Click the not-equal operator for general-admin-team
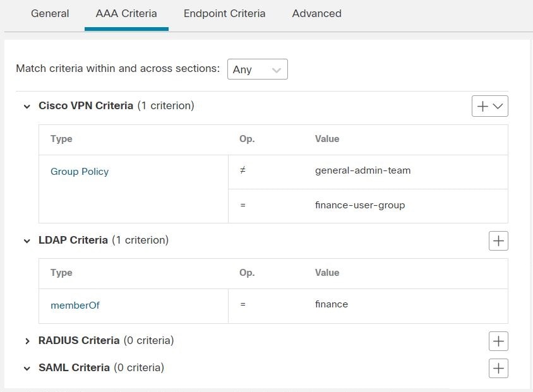This screenshot has height=392, width=533. pos(243,170)
